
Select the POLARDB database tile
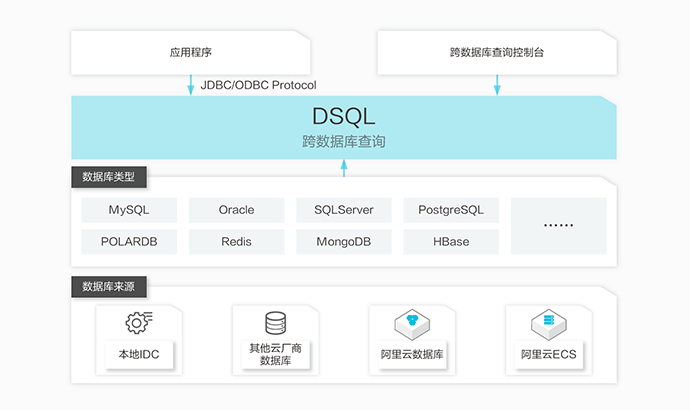tap(129, 242)
